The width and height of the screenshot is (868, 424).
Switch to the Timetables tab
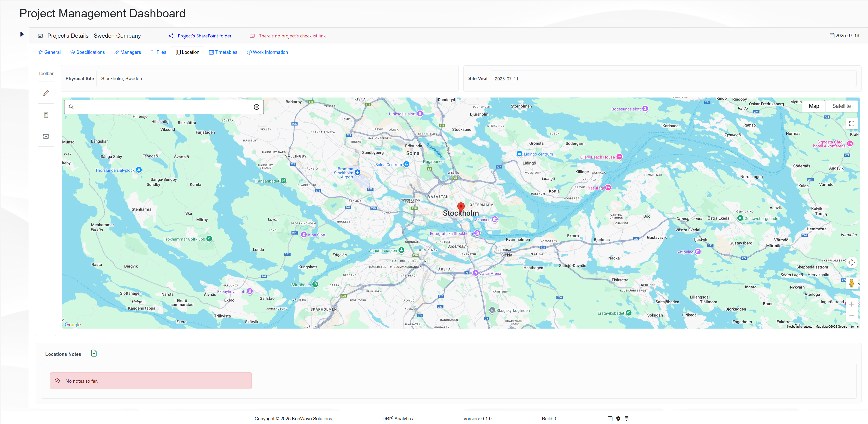point(223,52)
